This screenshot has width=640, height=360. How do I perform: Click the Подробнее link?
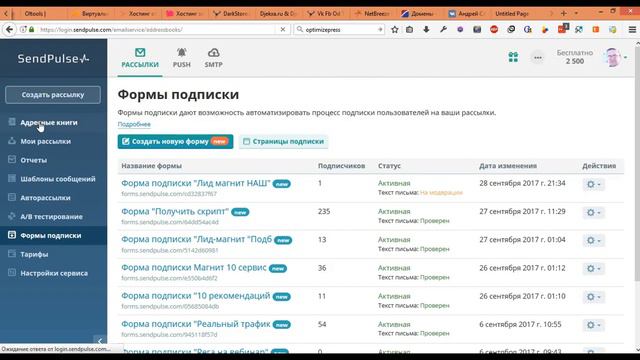pyautogui.click(x=134, y=124)
